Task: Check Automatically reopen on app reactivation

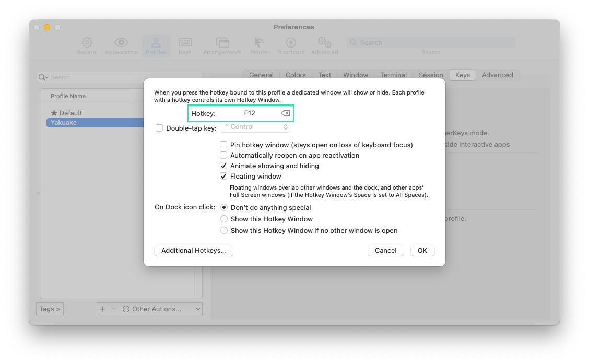Action: click(223, 155)
